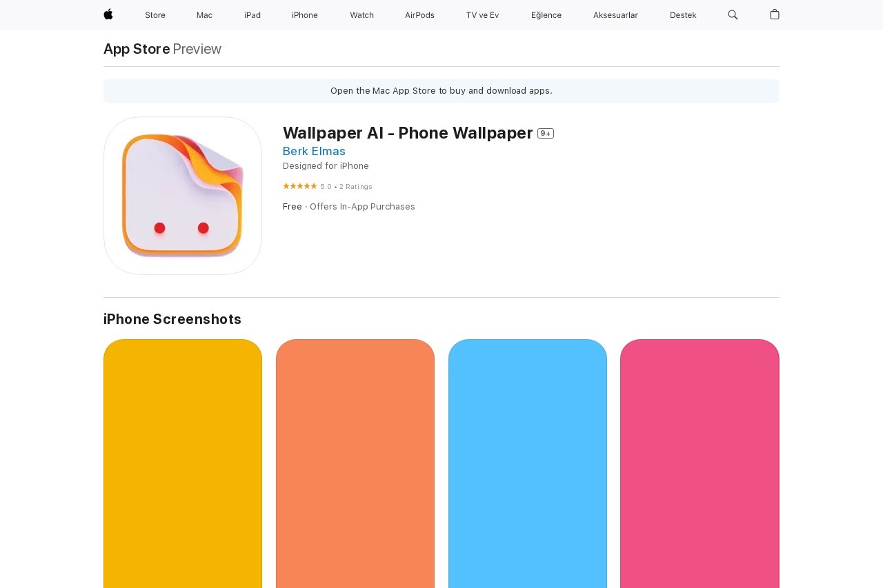Viewport: 883px width, 588px height.
Task: Select the orange screenshot thumbnail
Action: (355, 463)
